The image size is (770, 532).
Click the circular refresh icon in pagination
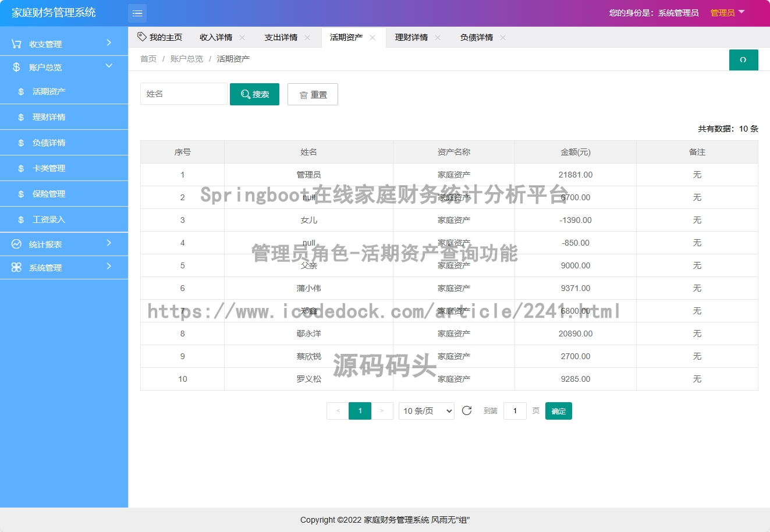(467, 410)
